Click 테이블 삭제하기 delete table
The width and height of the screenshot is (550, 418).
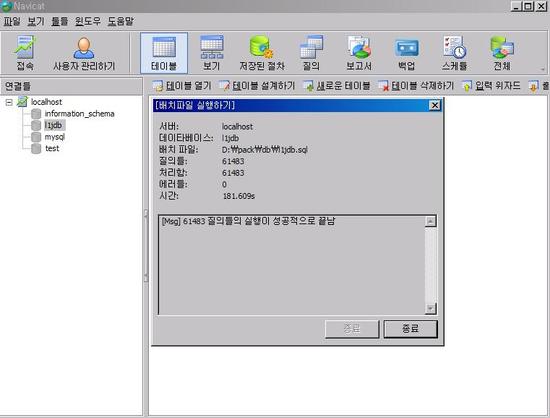(x=416, y=86)
